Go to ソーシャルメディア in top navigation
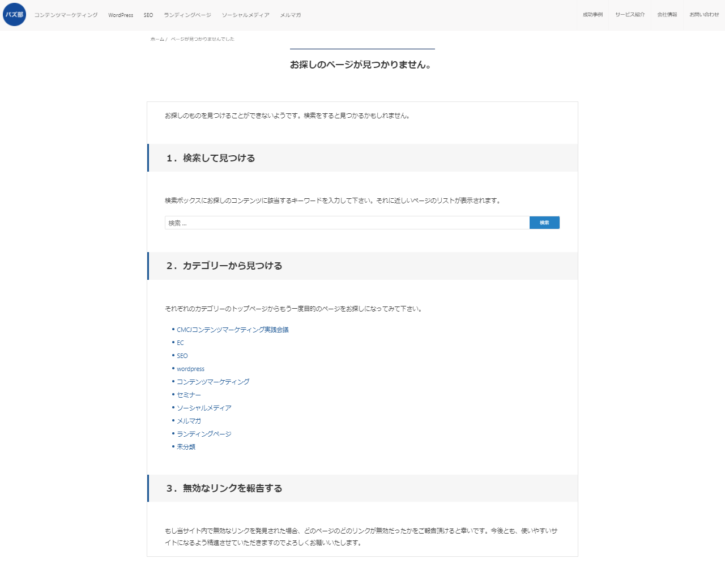Viewport: 725px width, 588px height. tap(245, 15)
